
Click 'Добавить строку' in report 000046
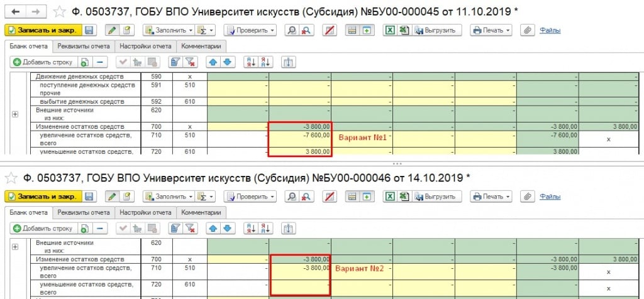43,229
